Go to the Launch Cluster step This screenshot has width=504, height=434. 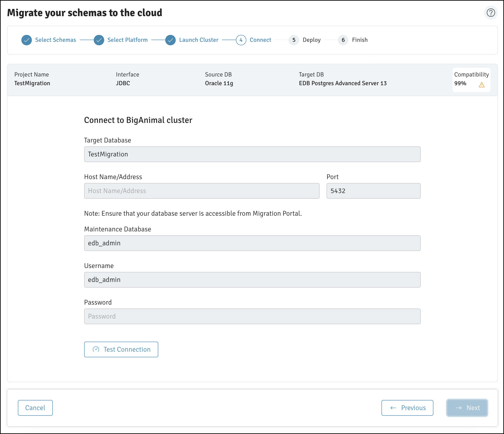(199, 40)
